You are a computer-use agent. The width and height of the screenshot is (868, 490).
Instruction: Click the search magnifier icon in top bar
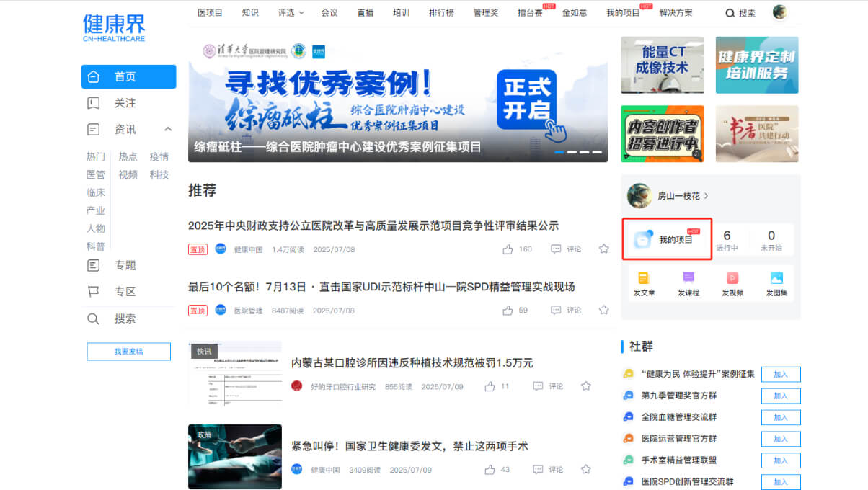coord(730,13)
